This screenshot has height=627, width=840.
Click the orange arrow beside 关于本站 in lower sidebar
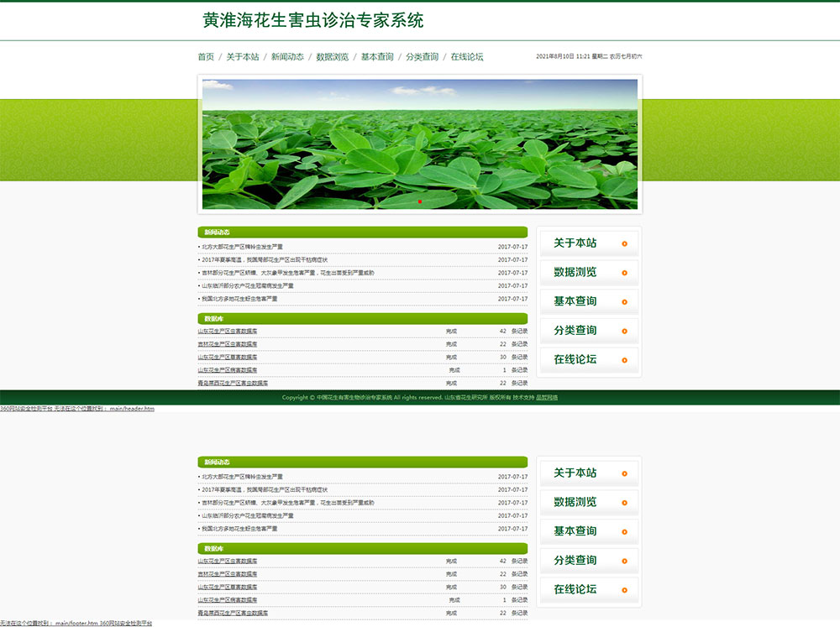[624, 474]
